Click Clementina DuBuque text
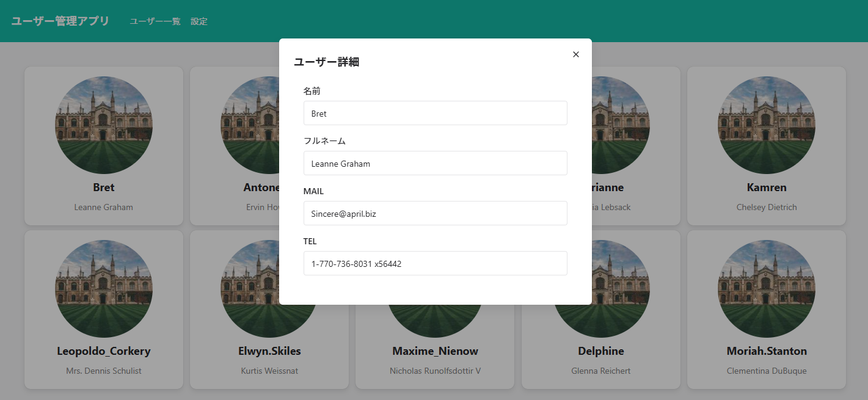Viewport: 868px width, 400px height. point(767,371)
